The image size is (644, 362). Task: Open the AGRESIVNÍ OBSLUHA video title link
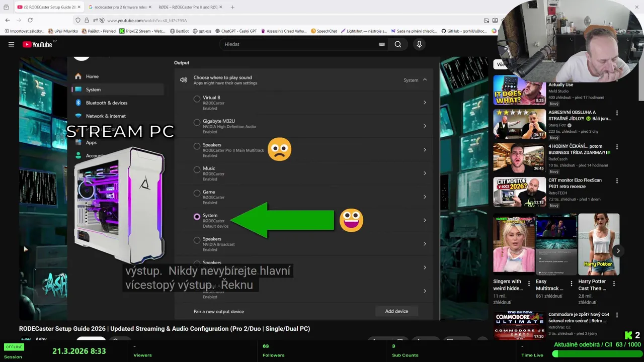coord(580,116)
